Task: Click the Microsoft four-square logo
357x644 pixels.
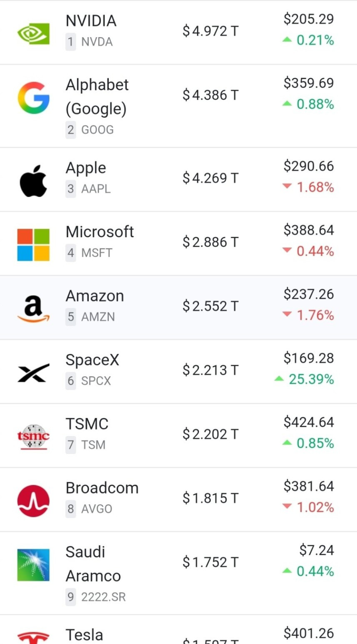Action: coord(33,245)
